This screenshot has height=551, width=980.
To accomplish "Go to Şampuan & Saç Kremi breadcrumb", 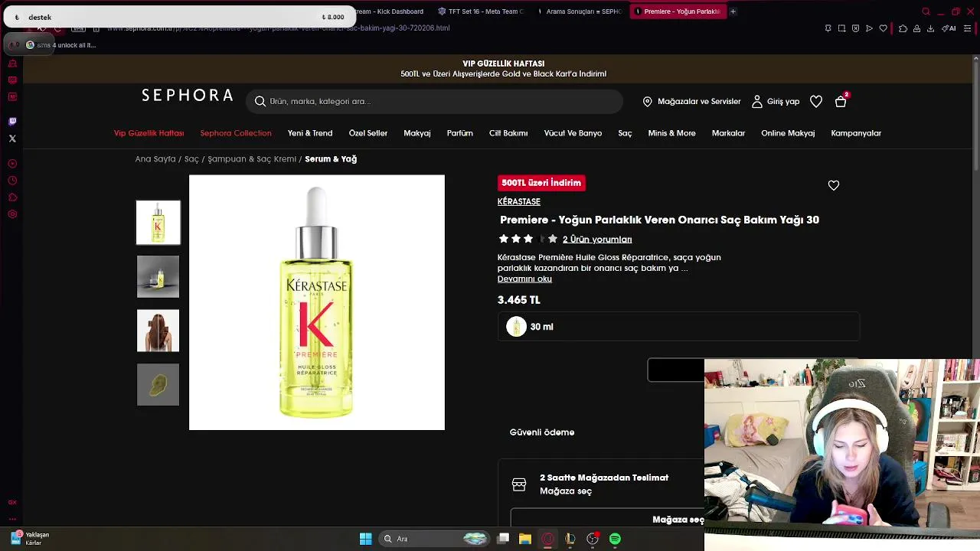I will (252, 159).
